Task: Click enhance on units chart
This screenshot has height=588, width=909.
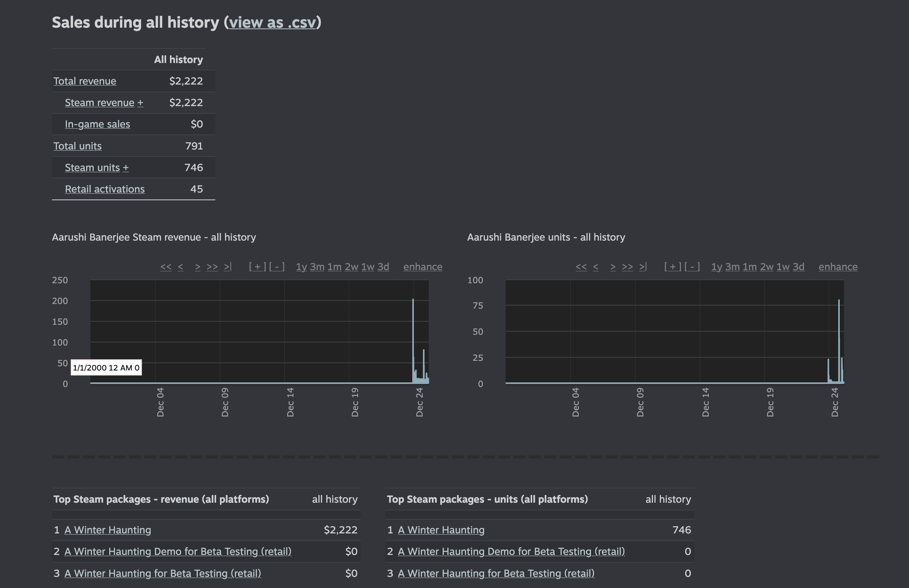Action: pyautogui.click(x=838, y=267)
